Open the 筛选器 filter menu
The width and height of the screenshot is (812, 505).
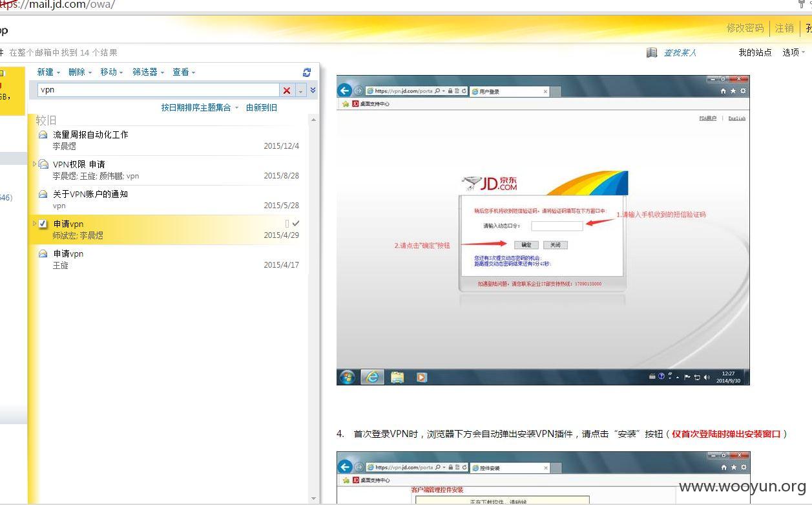tap(149, 72)
